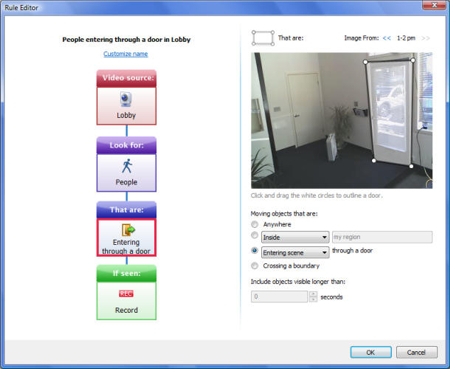Go to previous image with << arrows
The width and height of the screenshot is (450, 369).
[x=387, y=38]
